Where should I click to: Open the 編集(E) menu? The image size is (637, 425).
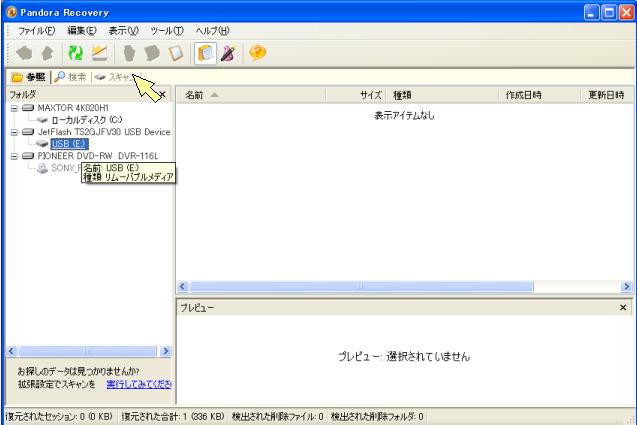pyautogui.click(x=82, y=30)
